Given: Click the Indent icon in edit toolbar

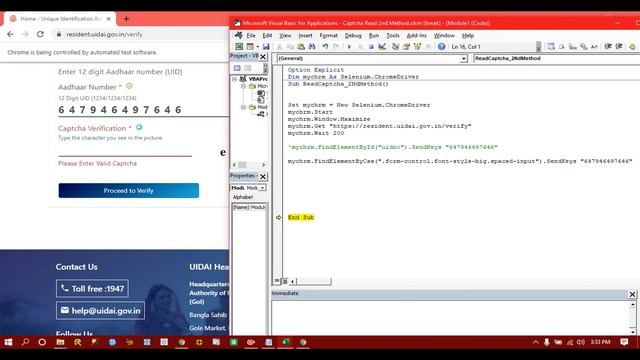Looking at the screenshot, I should [x=608, y=47].
